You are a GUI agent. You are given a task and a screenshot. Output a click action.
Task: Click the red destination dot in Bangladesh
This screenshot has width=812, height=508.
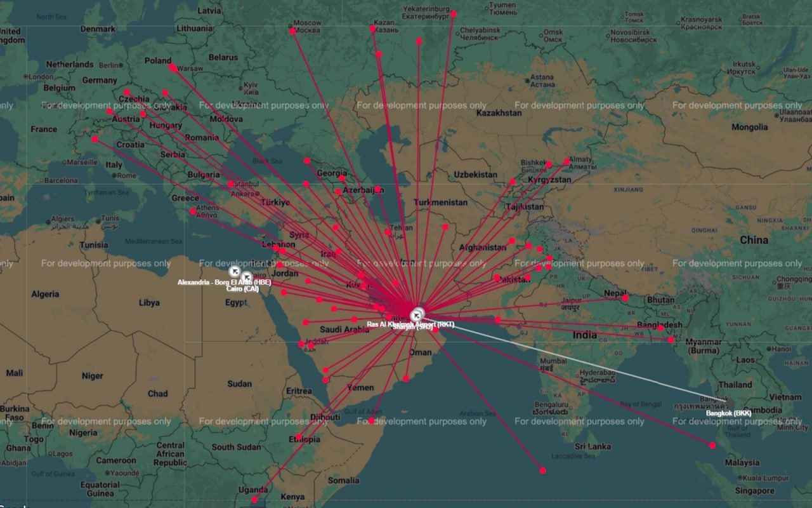click(x=660, y=328)
